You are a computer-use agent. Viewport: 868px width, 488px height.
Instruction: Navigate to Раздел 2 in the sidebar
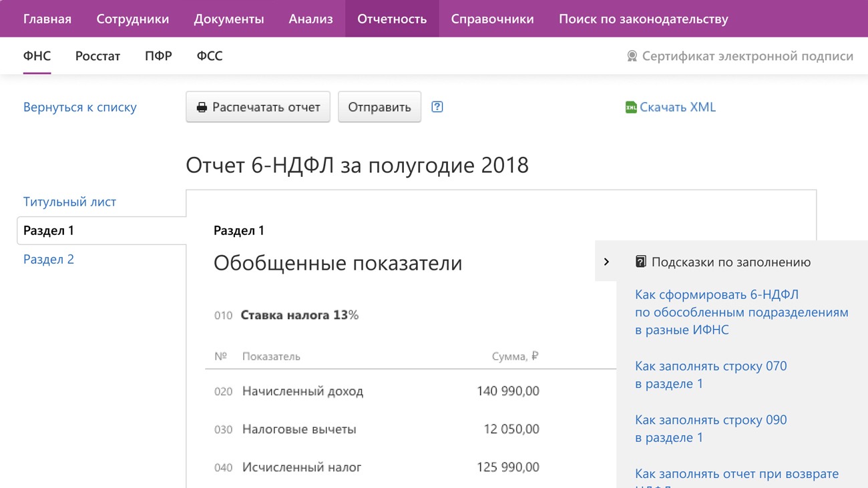[x=49, y=259]
